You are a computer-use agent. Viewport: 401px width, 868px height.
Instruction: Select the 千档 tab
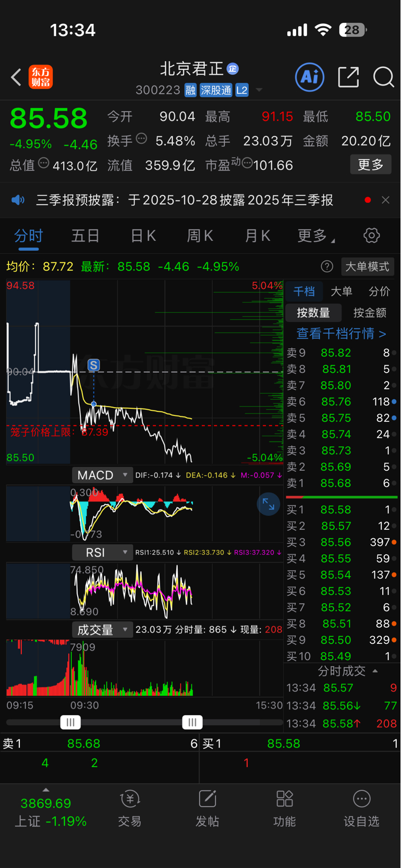pyautogui.click(x=304, y=291)
